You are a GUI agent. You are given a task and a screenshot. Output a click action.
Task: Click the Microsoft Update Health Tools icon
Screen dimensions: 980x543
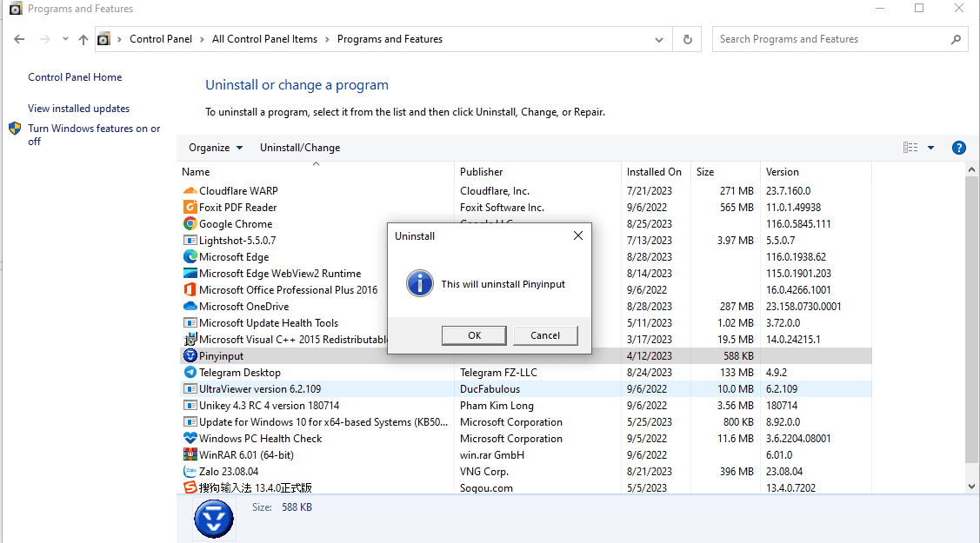tap(190, 323)
